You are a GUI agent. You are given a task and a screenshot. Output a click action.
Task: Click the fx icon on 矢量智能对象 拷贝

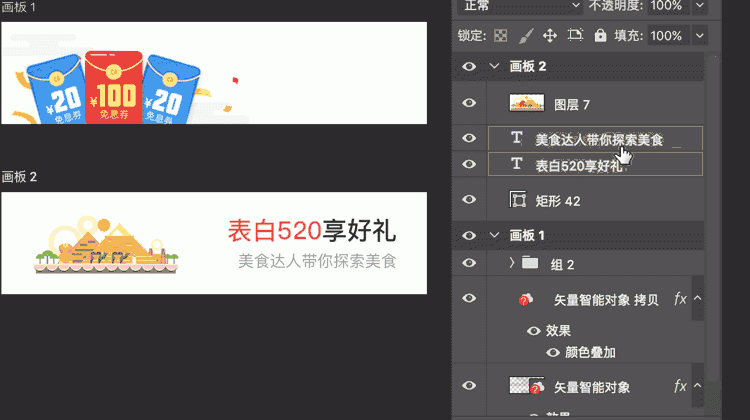point(680,299)
